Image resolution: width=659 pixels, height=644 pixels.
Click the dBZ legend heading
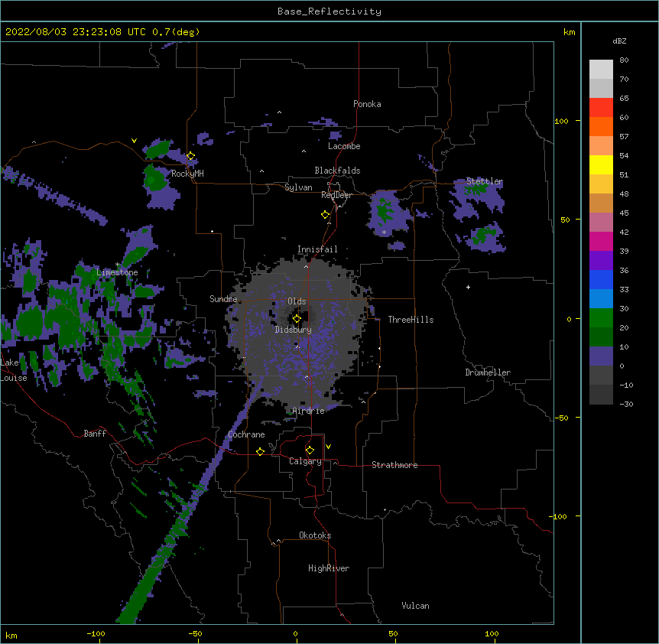point(619,41)
